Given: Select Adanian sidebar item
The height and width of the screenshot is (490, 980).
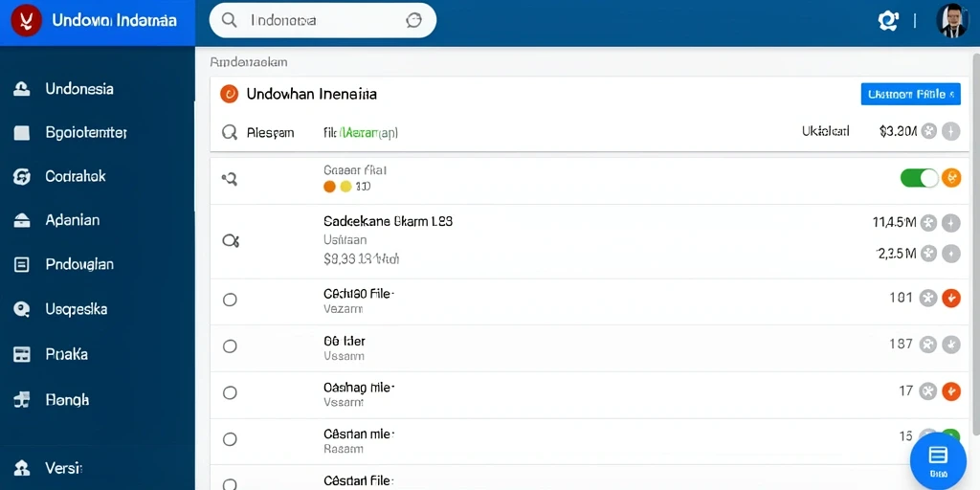Looking at the screenshot, I should point(73,220).
